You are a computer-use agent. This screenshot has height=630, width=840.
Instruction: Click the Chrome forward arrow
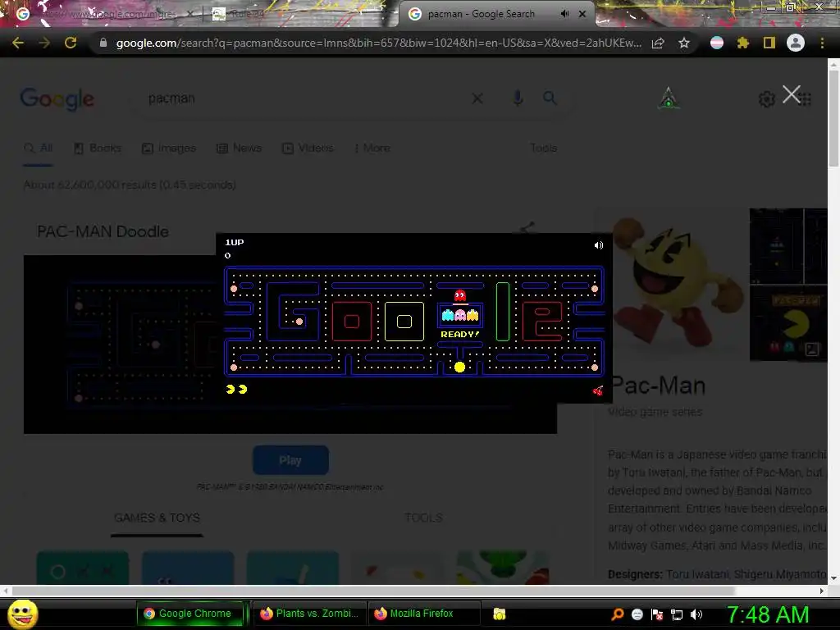coord(44,43)
